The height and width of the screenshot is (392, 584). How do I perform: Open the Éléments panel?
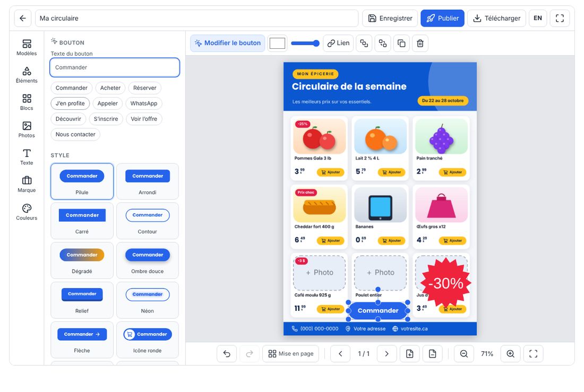(x=27, y=75)
